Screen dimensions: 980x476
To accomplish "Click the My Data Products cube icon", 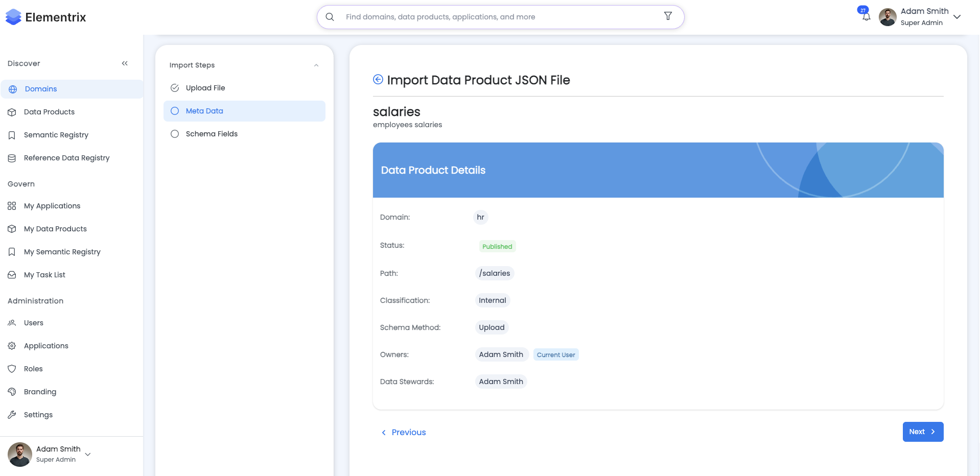I will [12, 229].
